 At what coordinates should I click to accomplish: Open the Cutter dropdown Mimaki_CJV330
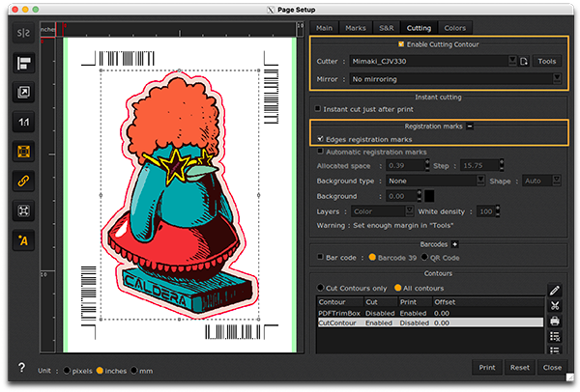click(x=433, y=62)
